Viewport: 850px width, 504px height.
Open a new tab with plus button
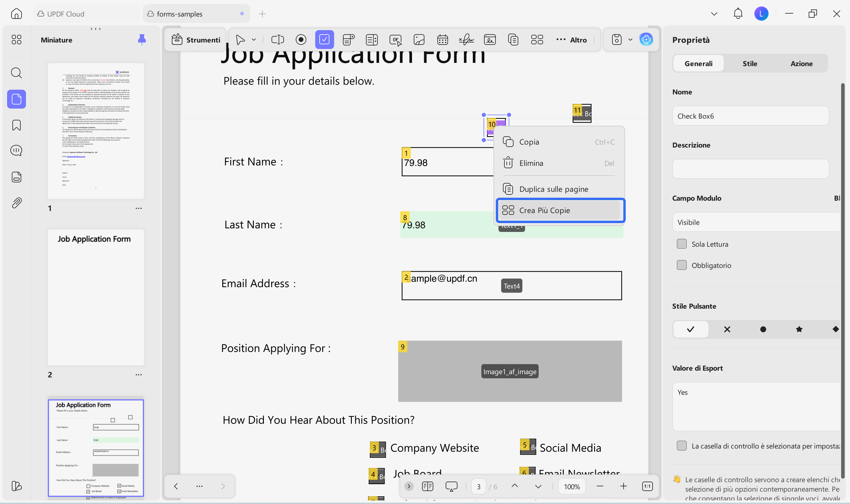tap(262, 14)
